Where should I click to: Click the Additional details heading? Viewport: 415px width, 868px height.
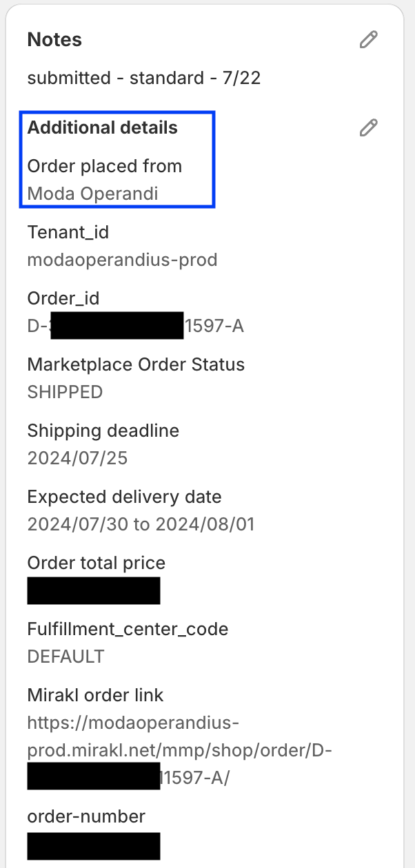(103, 127)
